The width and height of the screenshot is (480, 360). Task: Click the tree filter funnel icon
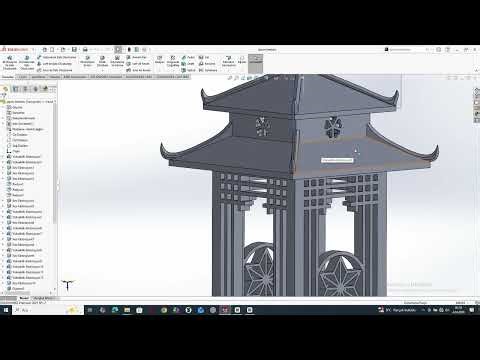3,95
